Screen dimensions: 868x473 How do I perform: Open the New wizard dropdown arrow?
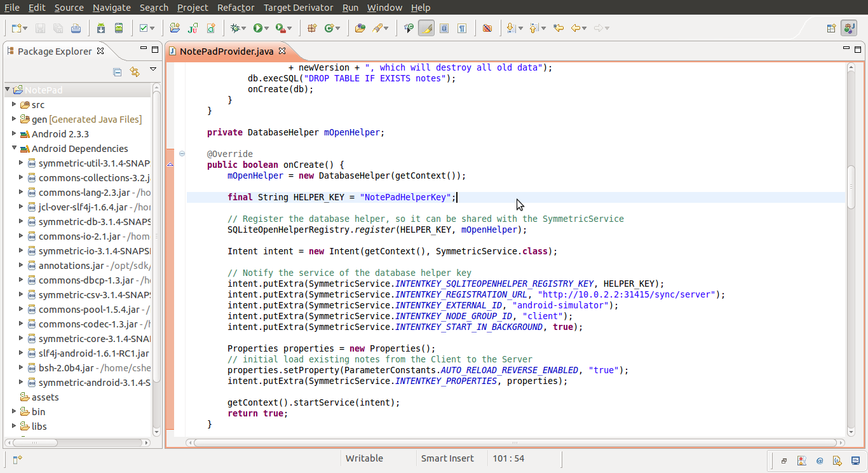click(25, 28)
